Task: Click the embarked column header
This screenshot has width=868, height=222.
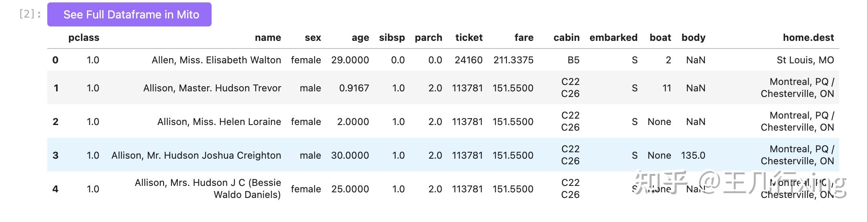Action: click(613, 38)
